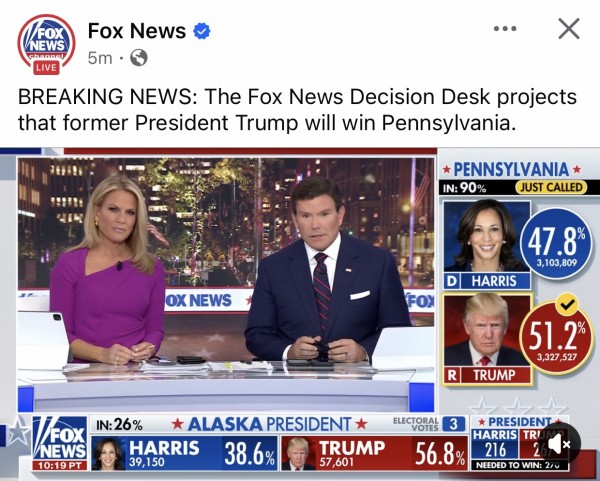Viewport: 600px width, 481px height.
Task: Click the Fox News page name
Action: pyautogui.click(x=137, y=31)
